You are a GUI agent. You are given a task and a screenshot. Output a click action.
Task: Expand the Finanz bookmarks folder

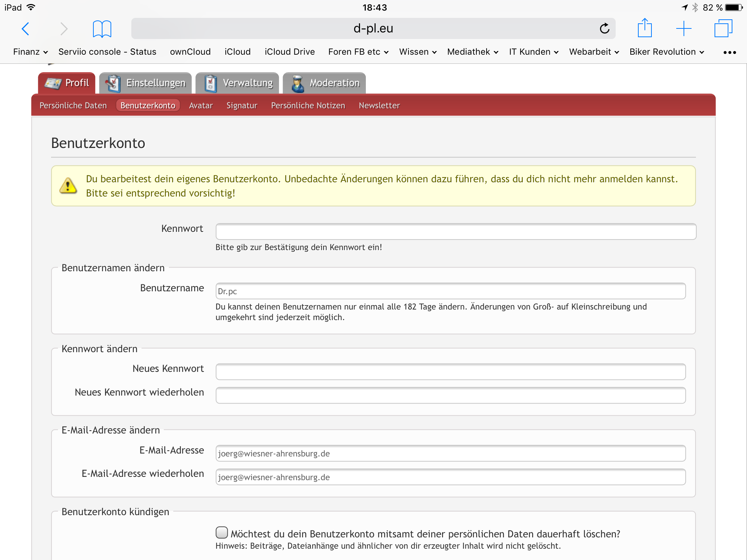30,52
